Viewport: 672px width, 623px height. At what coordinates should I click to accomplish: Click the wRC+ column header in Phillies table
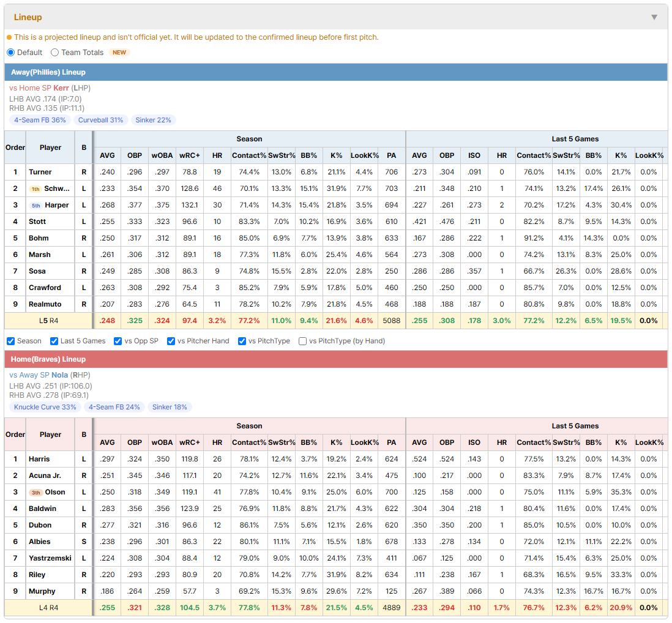[190, 155]
